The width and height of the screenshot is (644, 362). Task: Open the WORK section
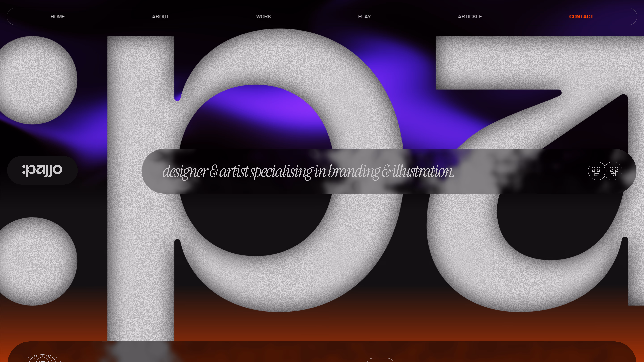click(x=264, y=17)
